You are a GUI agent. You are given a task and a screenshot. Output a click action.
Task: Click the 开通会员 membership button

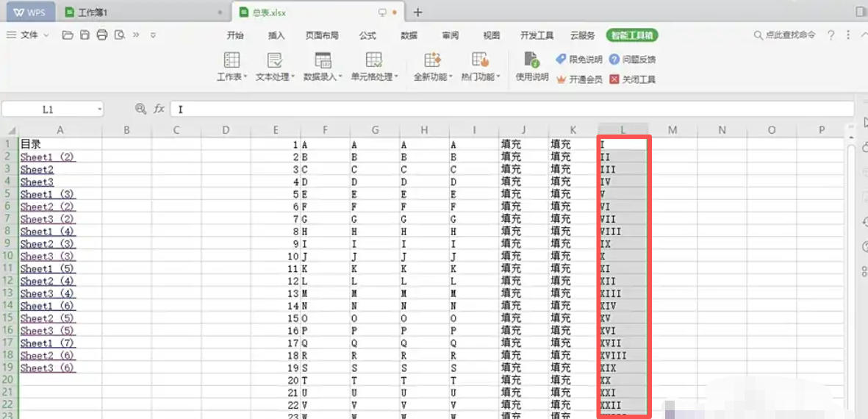click(579, 79)
